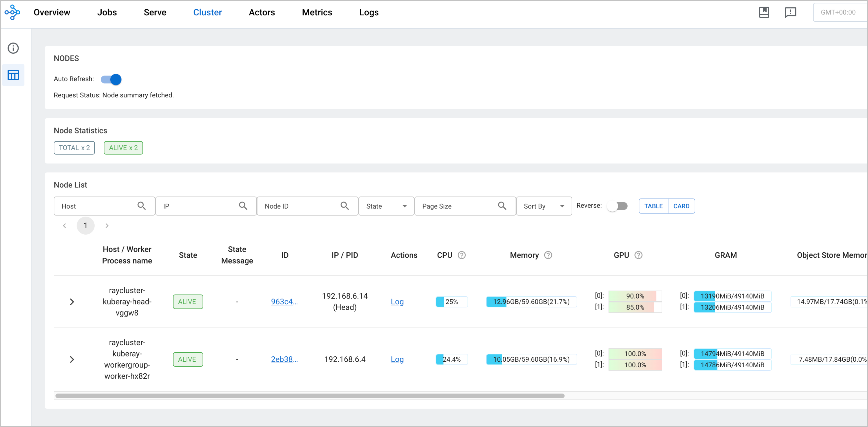Click the Object Store Memory column header
The width and height of the screenshot is (868, 427).
(x=832, y=255)
